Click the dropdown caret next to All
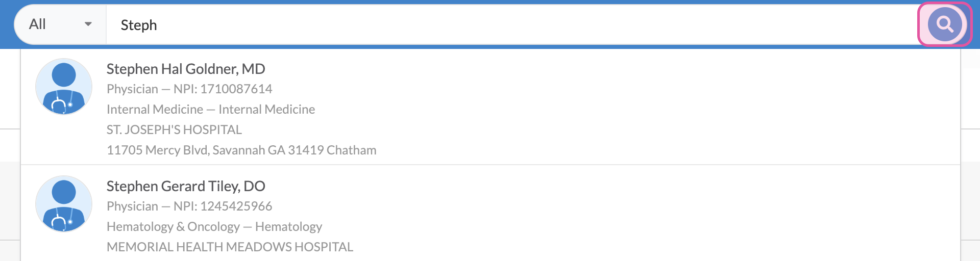The width and height of the screenshot is (980, 261). point(88,24)
